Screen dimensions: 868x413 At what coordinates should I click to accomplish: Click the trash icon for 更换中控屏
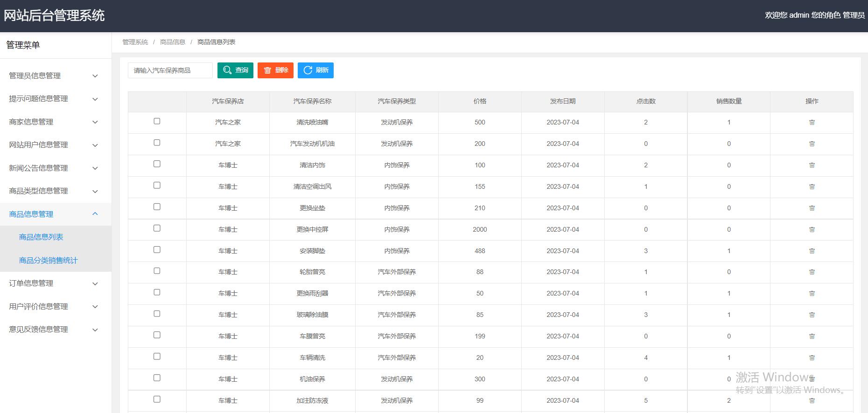pos(812,229)
